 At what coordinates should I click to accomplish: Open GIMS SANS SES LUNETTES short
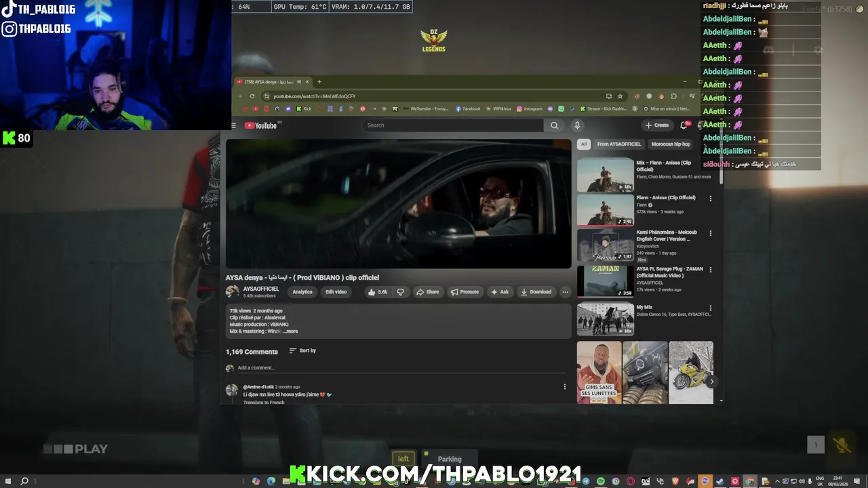tap(599, 372)
